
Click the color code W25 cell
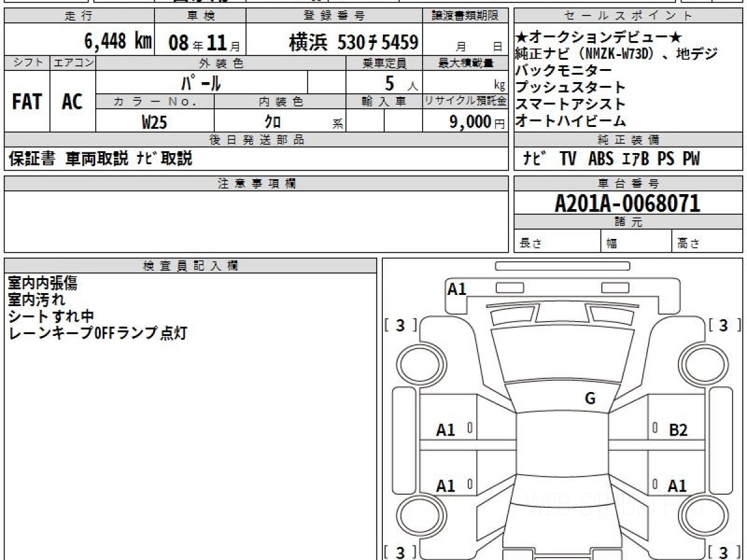tap(153, 122)
